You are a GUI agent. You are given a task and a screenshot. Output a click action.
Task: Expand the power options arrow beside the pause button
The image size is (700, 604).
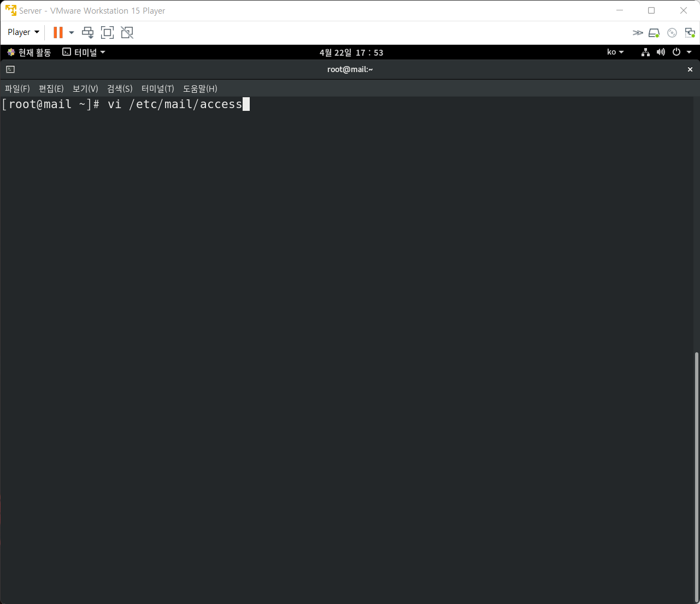[x=72, y=33]
